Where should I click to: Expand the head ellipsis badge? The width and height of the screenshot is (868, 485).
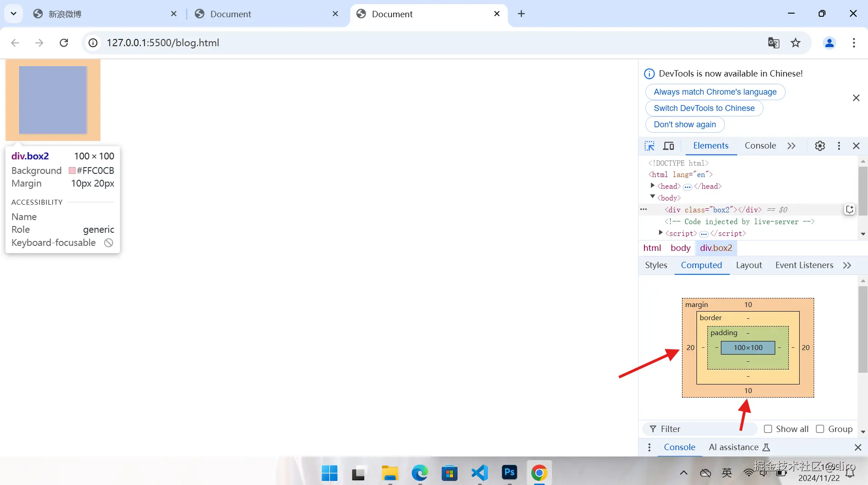(687, 187)
